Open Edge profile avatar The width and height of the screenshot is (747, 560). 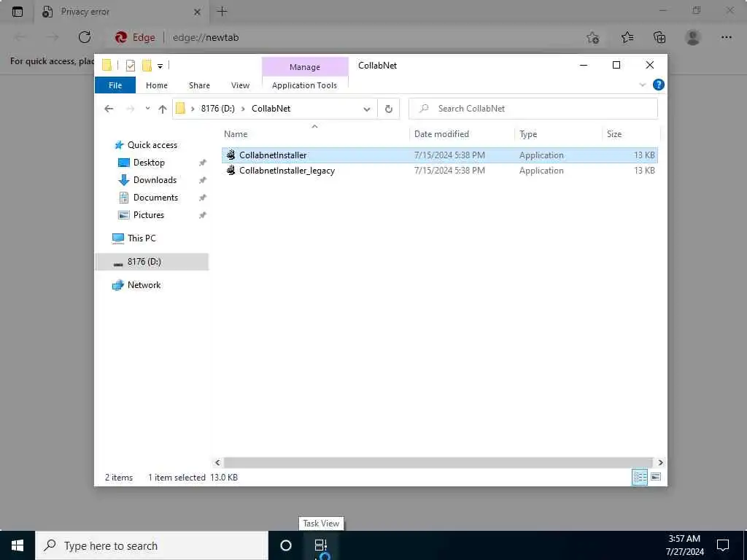[693, 37]
